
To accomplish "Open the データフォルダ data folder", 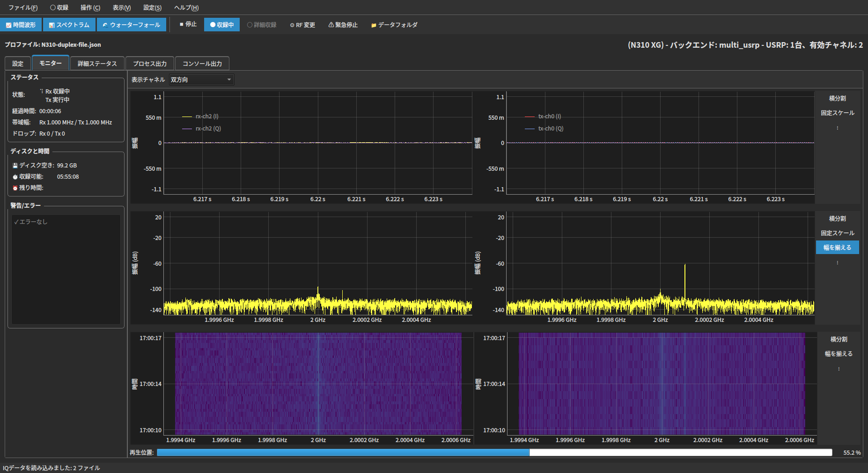I will click(394, 25).
